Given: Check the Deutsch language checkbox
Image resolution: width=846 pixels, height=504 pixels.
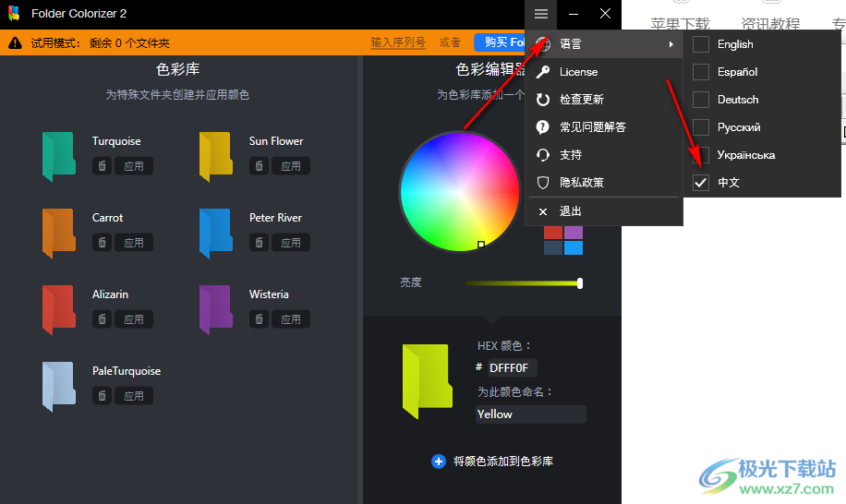Looking at the screenshot, I should tap(701, 100).
